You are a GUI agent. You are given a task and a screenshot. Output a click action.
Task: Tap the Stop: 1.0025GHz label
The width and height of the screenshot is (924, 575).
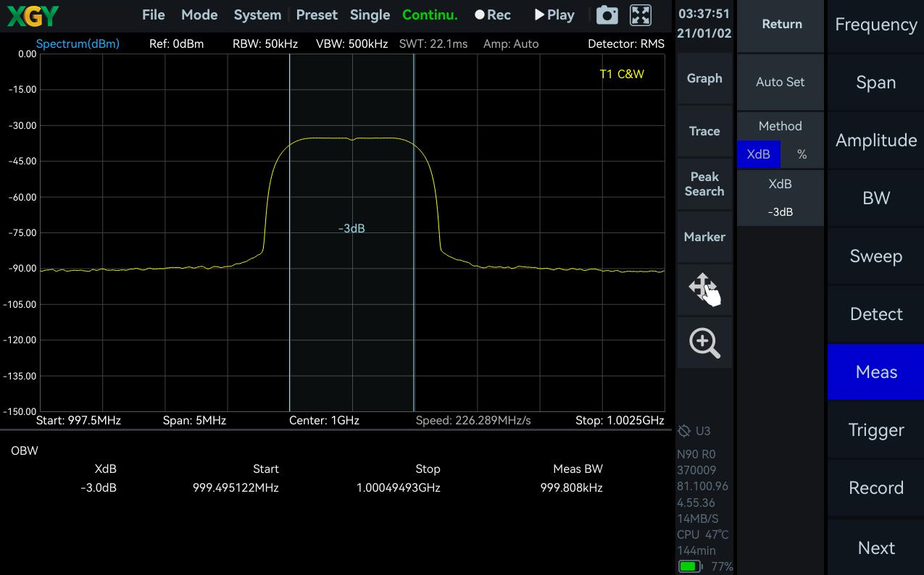point(620,420)
